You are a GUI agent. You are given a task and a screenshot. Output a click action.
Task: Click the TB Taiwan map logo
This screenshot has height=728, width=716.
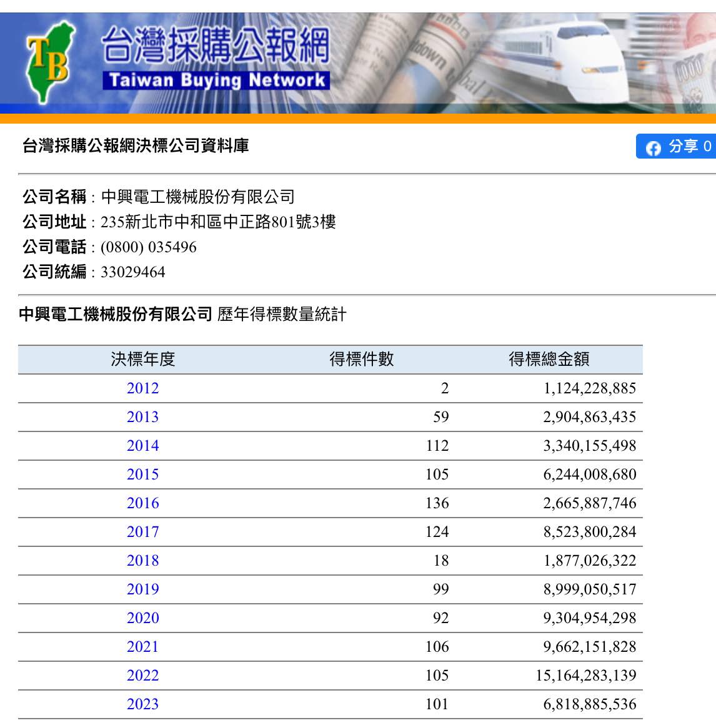(50, 62)
